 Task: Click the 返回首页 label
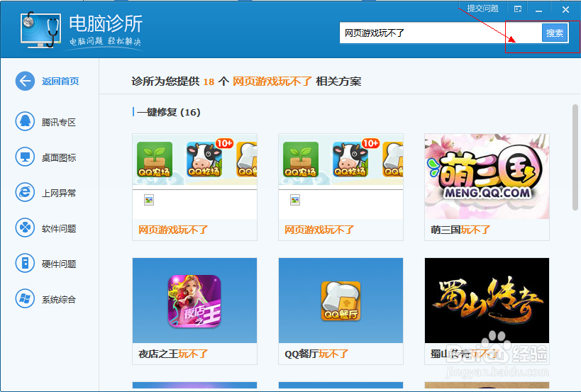click(x=60, y=81)
